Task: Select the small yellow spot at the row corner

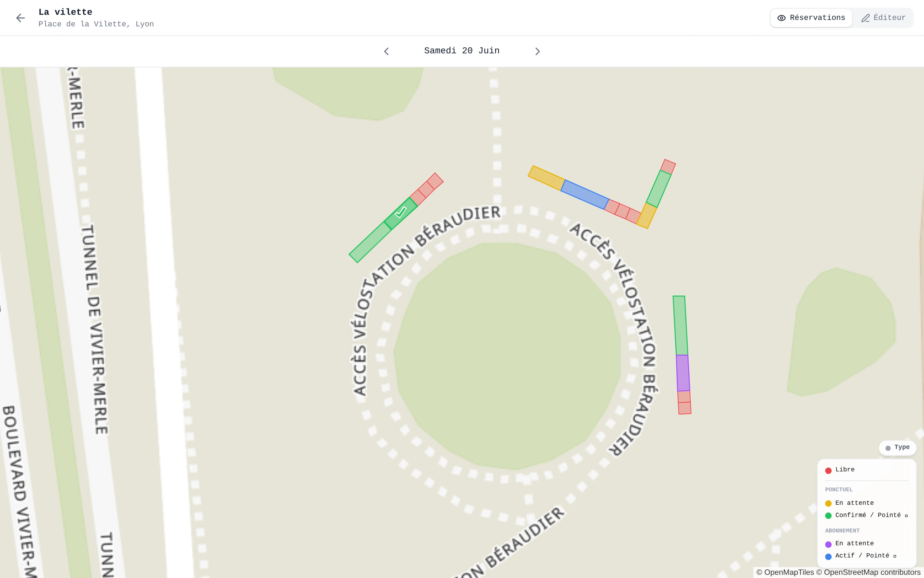Action: [646, 216]
